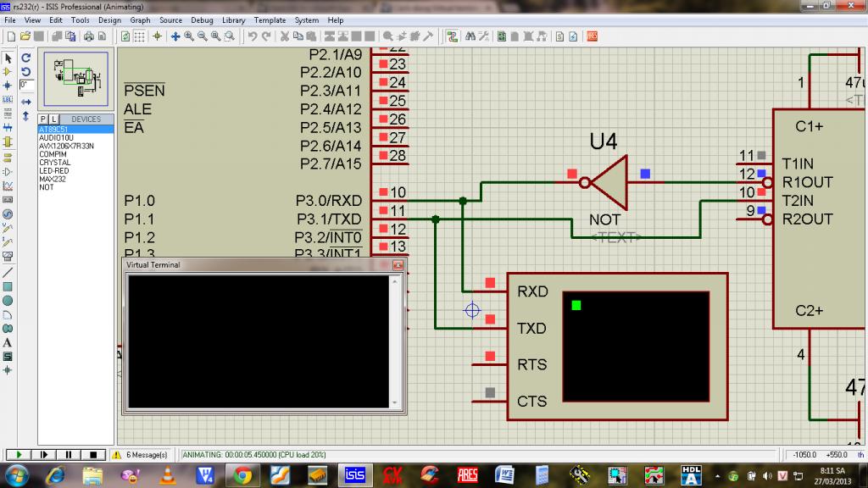Stop the animation with the Stop button
This screenshot has height=488, width=868.
tap(95, 455)
